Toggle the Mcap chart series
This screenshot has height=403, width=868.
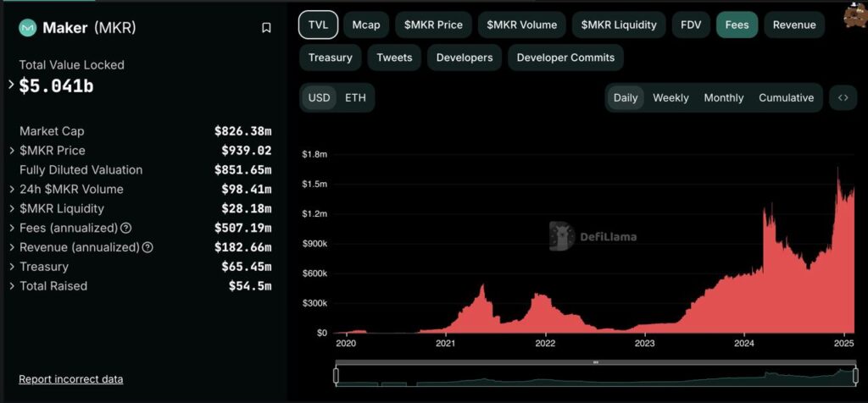click(x=366, y=25)
